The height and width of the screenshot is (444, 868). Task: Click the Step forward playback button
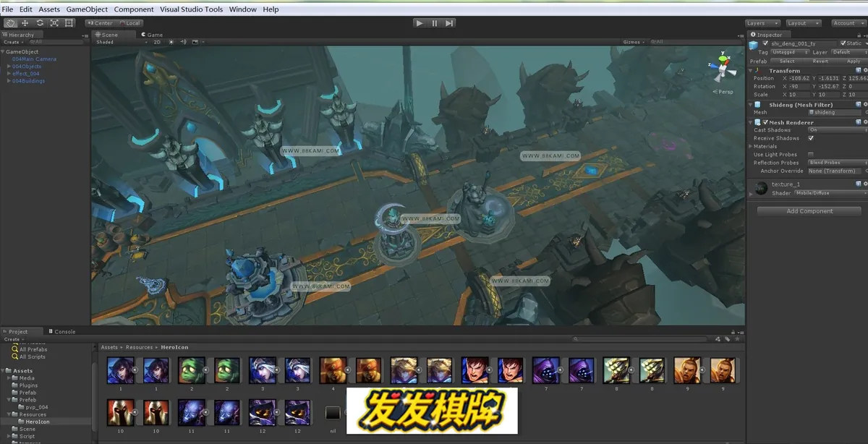449,23
